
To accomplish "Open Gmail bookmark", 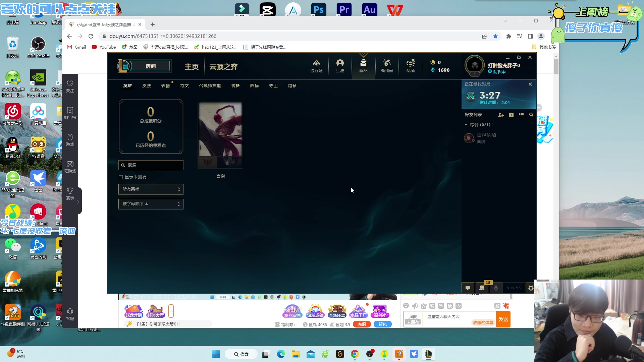I will [76, 47].
